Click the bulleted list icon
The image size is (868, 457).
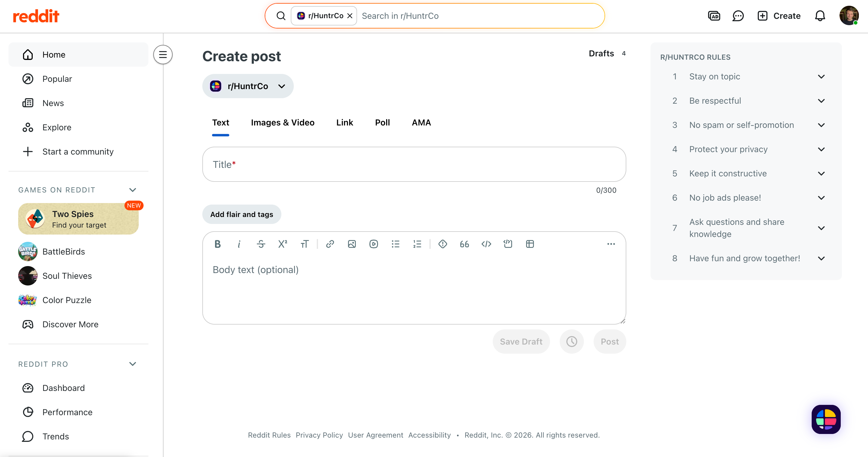[396, 244]
